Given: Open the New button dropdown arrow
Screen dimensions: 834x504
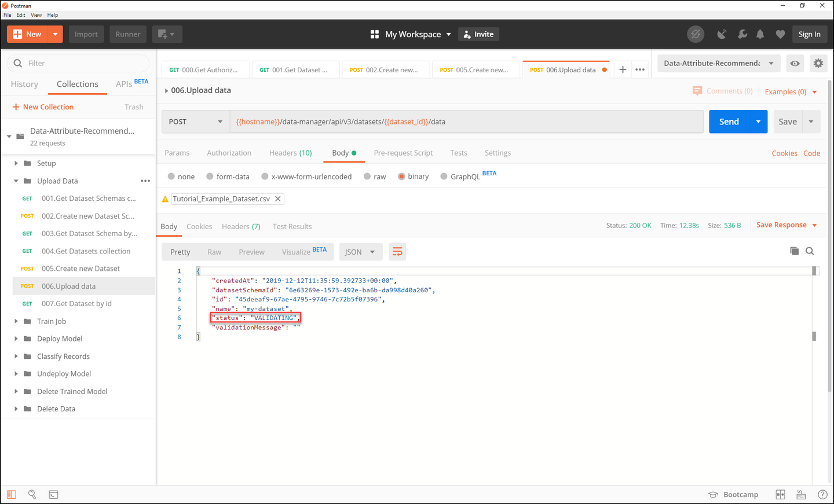Looking at the screenshot, I should click(x=55, y=34).
